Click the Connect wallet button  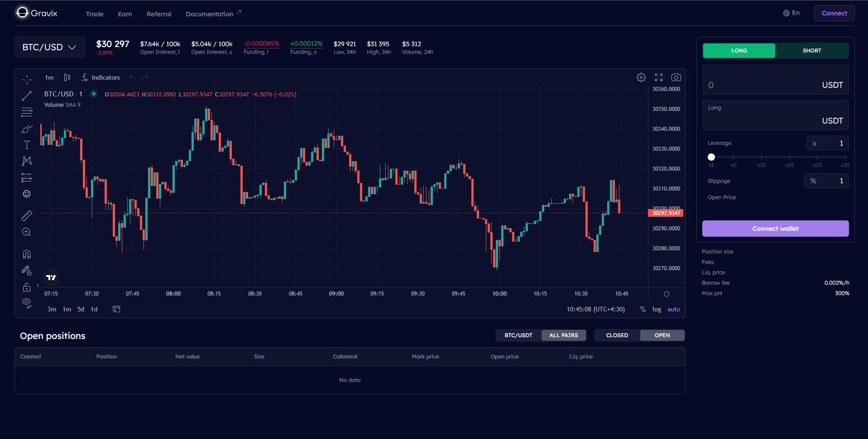click(x=776, y=229)
